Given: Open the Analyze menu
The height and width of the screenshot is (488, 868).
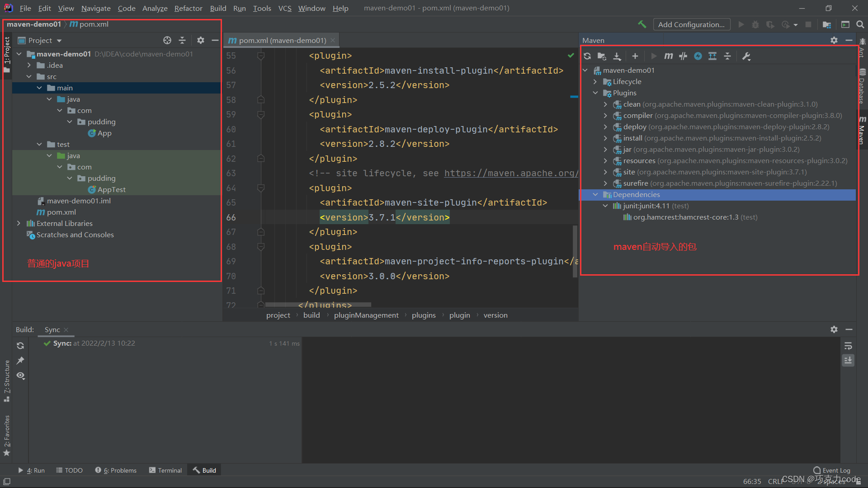Looking at the screenshot, I should (x=155, y=8).
